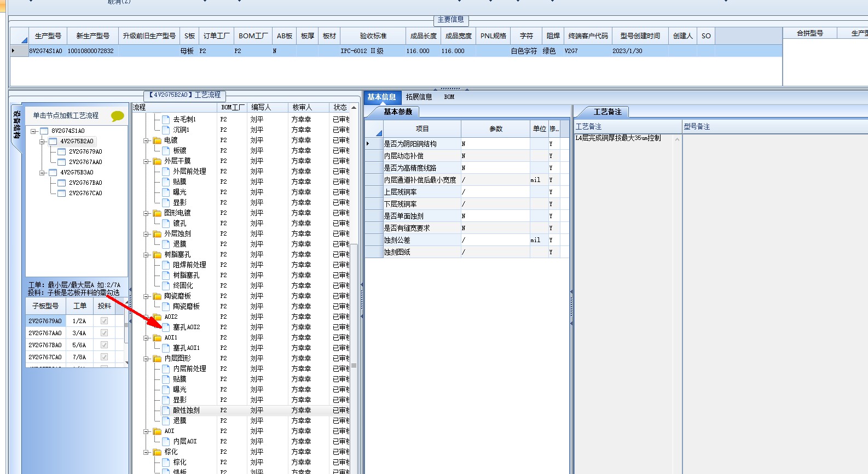This screenshot has width=868, height=474.
Task: Click the document icon beside 内层AOI
Action: tap(166, 442)
